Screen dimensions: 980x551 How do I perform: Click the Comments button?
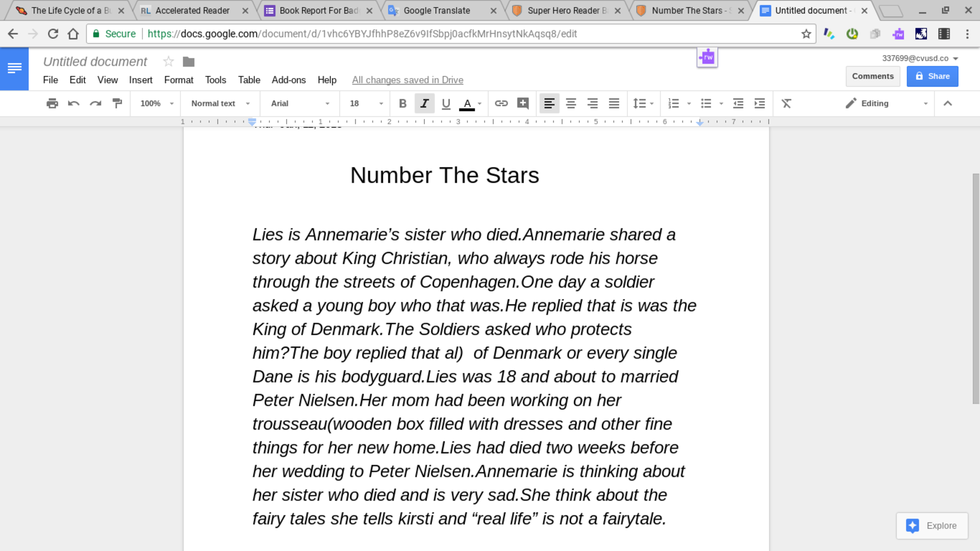pyautogui.click(x=872, y=76)
